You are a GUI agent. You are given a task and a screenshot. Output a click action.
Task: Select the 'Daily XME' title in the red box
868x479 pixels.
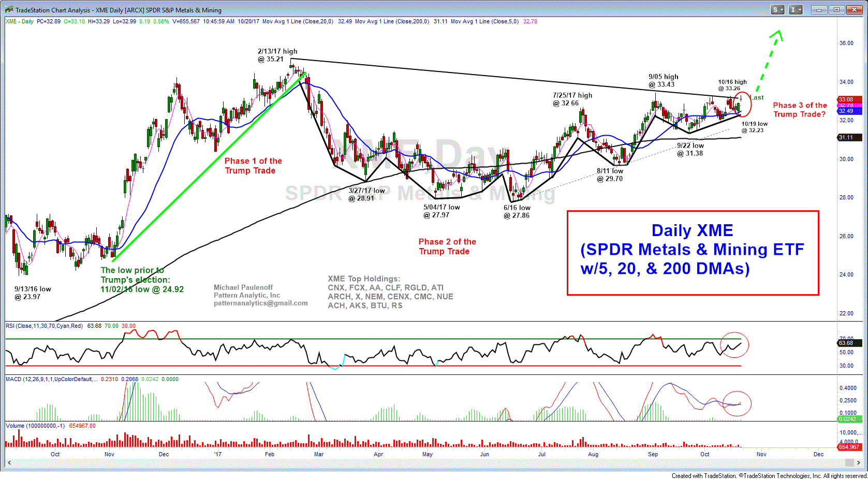pyautogui.click(x=693, y=230)
